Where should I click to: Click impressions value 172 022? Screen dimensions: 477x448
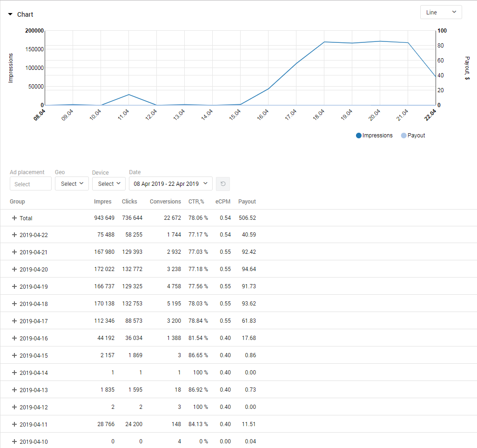[104, 269]
